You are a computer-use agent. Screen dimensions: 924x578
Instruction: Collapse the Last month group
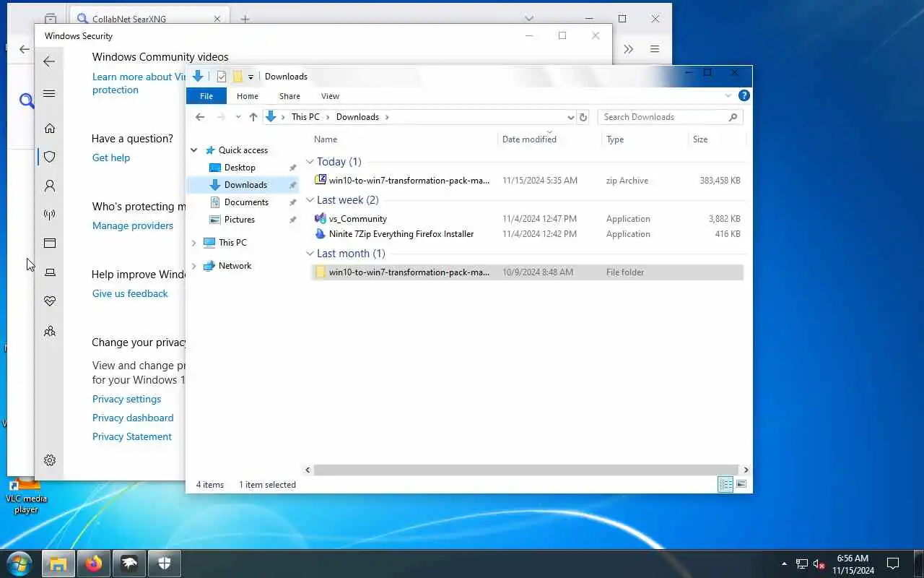pos(310,254)
